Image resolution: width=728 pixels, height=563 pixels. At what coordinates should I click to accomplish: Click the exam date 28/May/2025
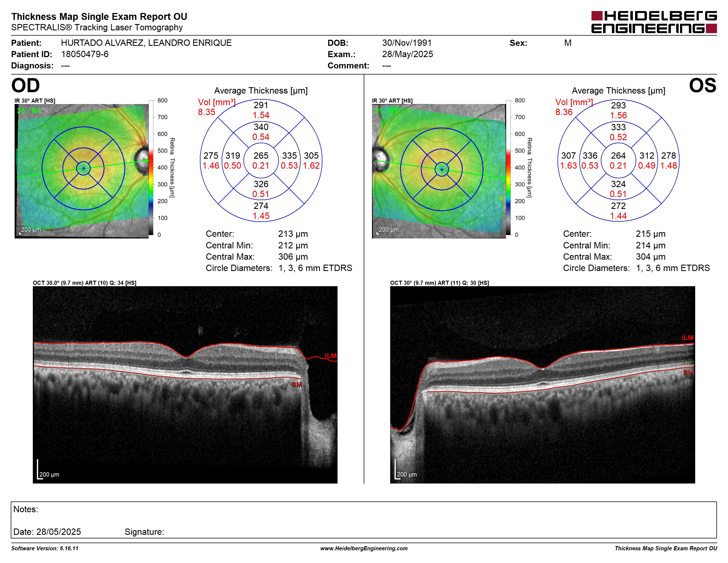[x=407, y=54]
